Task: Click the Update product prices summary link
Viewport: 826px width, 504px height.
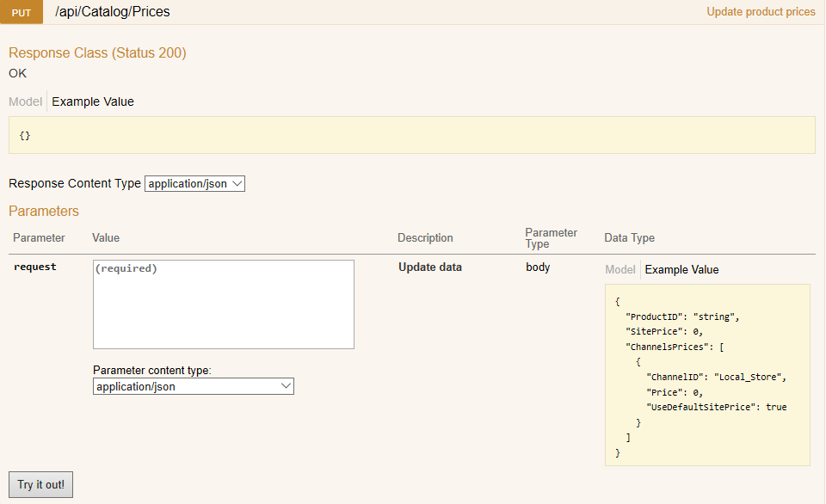Action: (x=761, y=11)
